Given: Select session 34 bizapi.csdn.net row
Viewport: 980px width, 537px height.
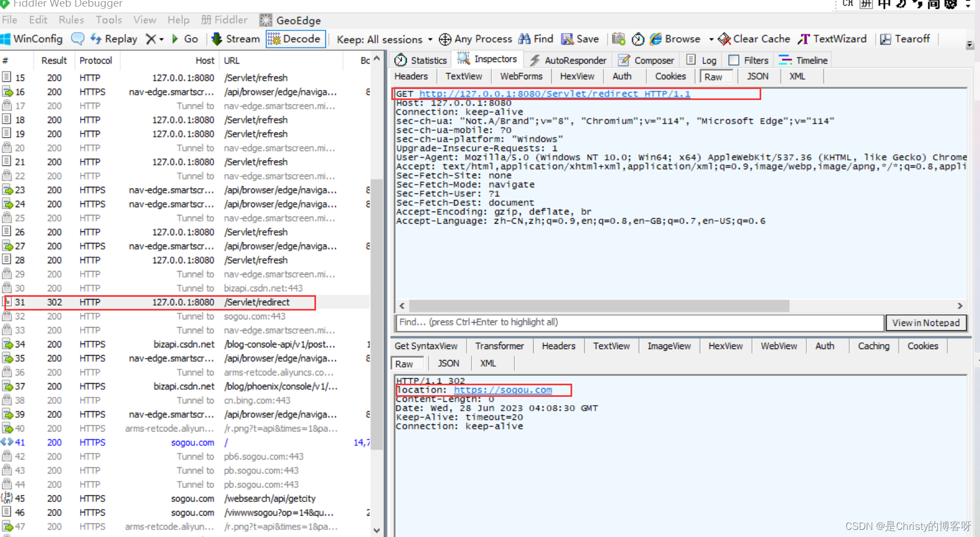Looking at the screenshot, I should [185, 345].
